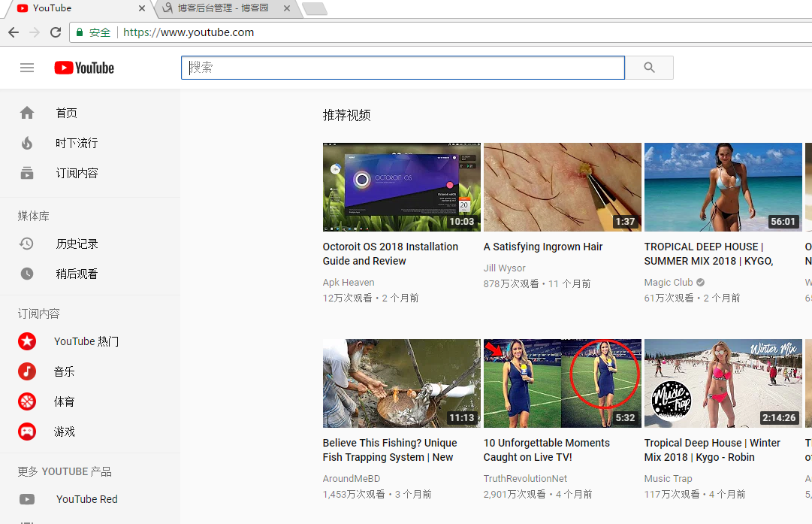
Task: Play the Octoroit OS video thumbnail
Action: point(402,187)
